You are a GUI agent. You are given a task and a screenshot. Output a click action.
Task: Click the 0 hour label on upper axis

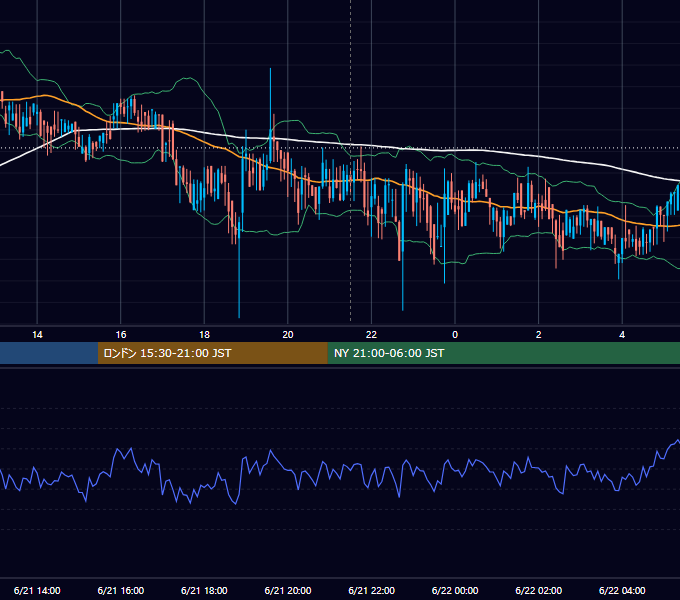point(455,335)
